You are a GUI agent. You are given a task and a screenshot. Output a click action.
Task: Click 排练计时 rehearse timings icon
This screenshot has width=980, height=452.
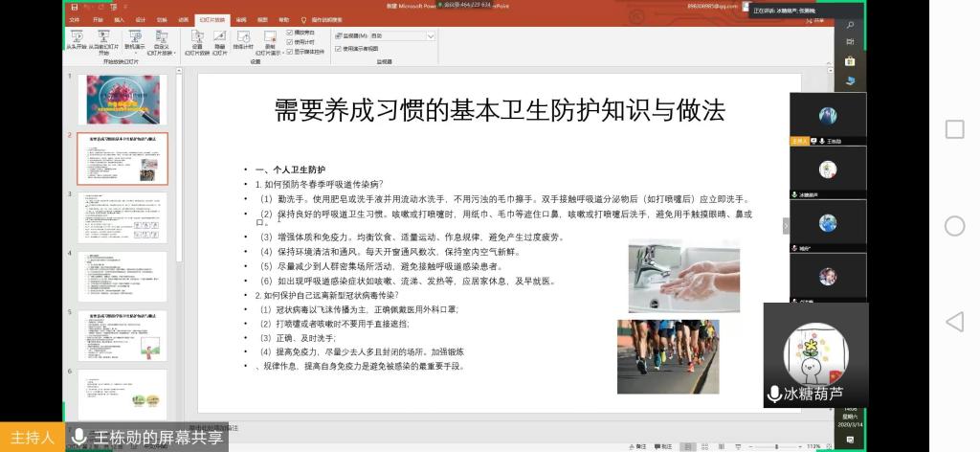pos(246,40)
